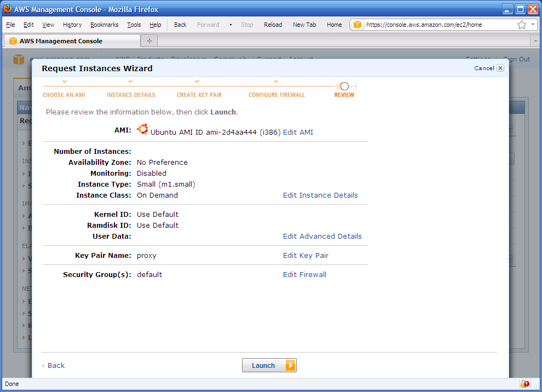Click the orange arrow on Launch button
Screen dimensions: 542x392
pyautogui.click(x=290, y=365)
